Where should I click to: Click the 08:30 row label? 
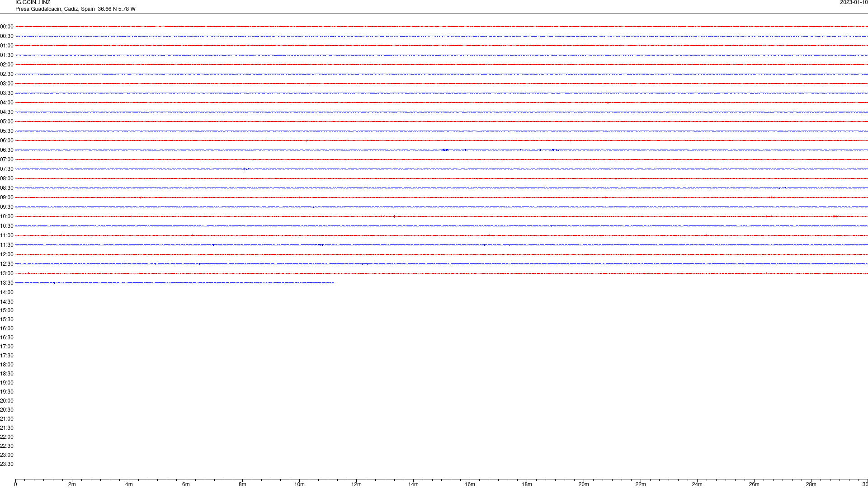point(7,188)
